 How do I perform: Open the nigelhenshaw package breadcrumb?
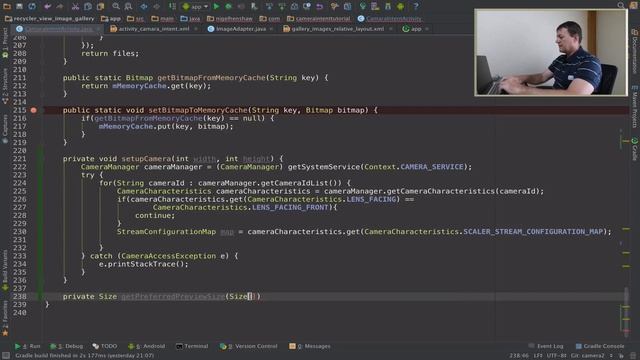pos(230,18)
